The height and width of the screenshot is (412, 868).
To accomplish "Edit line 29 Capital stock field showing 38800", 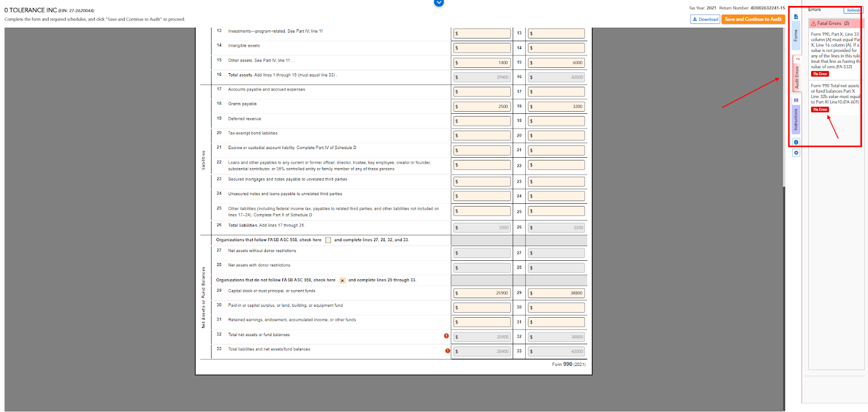I will point(556,293).
